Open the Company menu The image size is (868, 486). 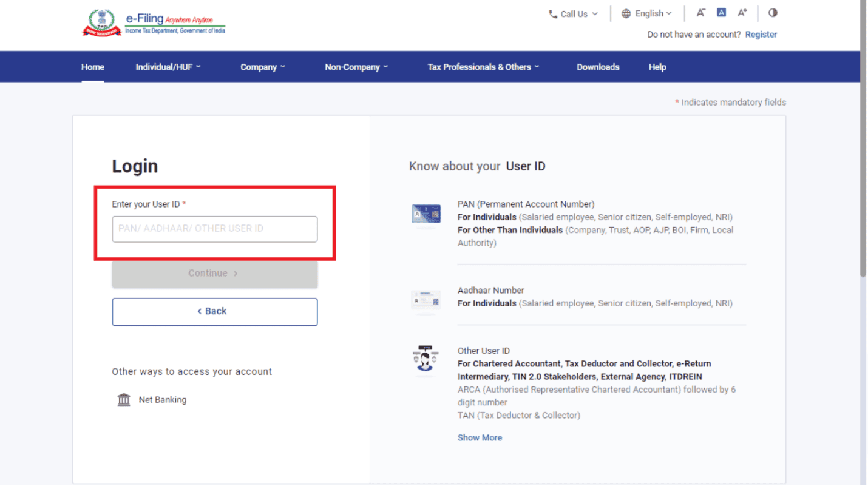tap(263, 67)
